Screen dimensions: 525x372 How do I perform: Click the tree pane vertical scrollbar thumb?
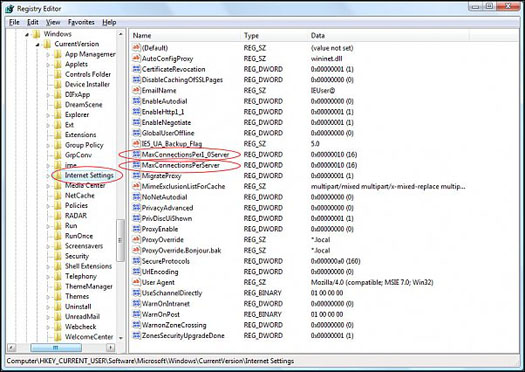click(x=120, y=240)
